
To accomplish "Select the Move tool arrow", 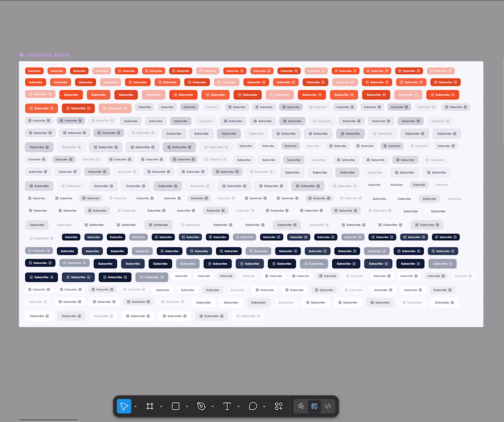I will point(124,406).
